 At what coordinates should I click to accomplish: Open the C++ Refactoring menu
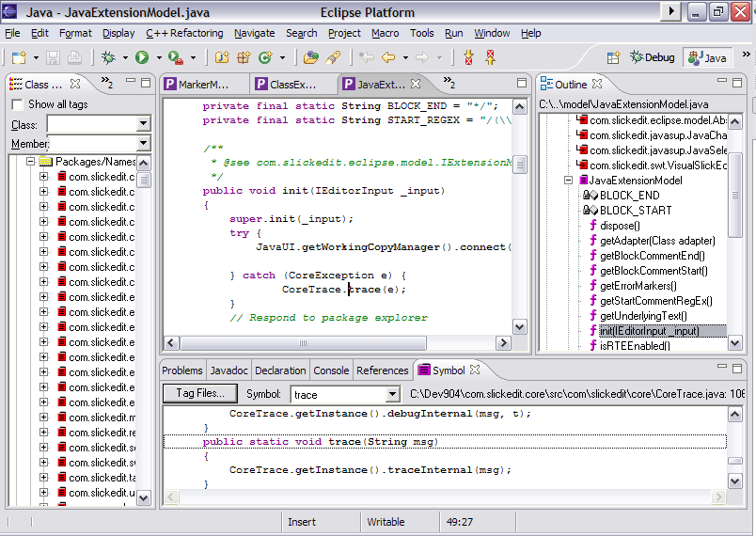(184, 33)
